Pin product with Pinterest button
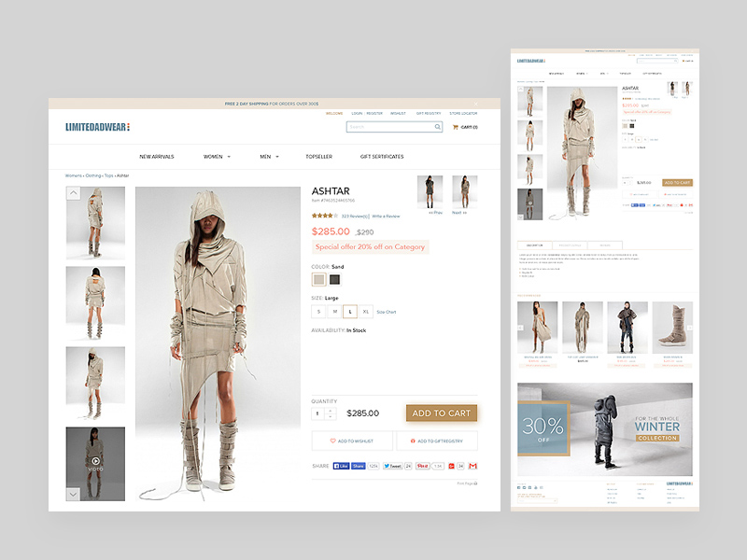 [x=422, y=465]
